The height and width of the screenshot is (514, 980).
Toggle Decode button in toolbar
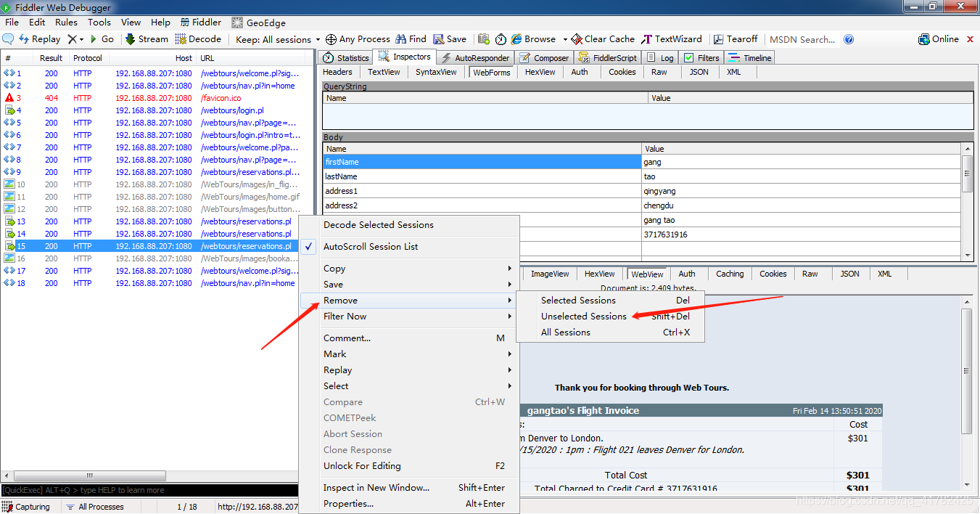[x=198, y=39]
